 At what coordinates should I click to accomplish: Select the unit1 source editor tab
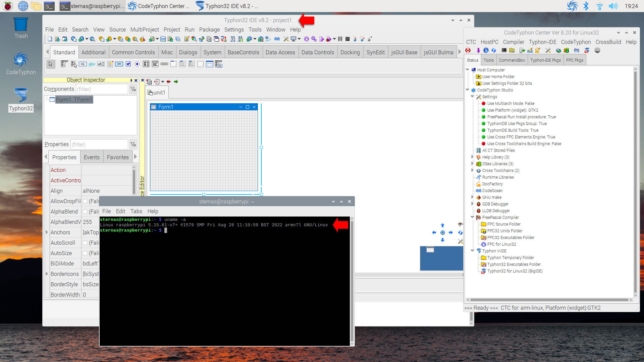pyautogui.click(x=157, y=93)
